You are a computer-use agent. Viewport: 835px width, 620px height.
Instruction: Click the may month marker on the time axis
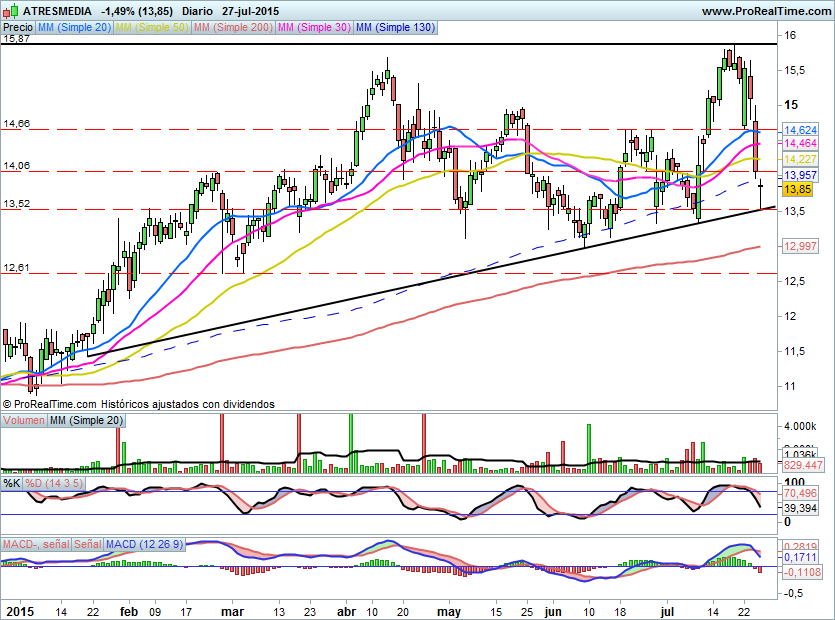[448, 611]
